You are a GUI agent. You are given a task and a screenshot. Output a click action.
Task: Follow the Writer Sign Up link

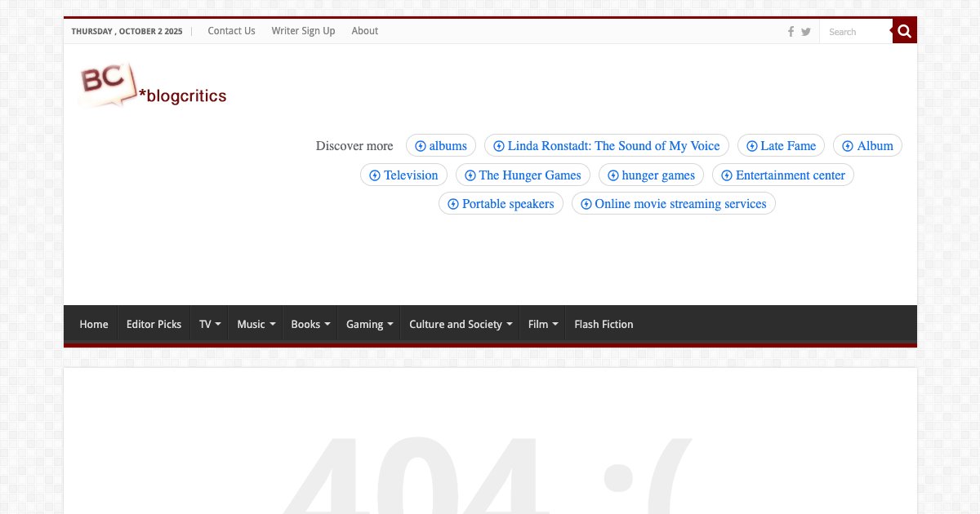coord(303,31)
